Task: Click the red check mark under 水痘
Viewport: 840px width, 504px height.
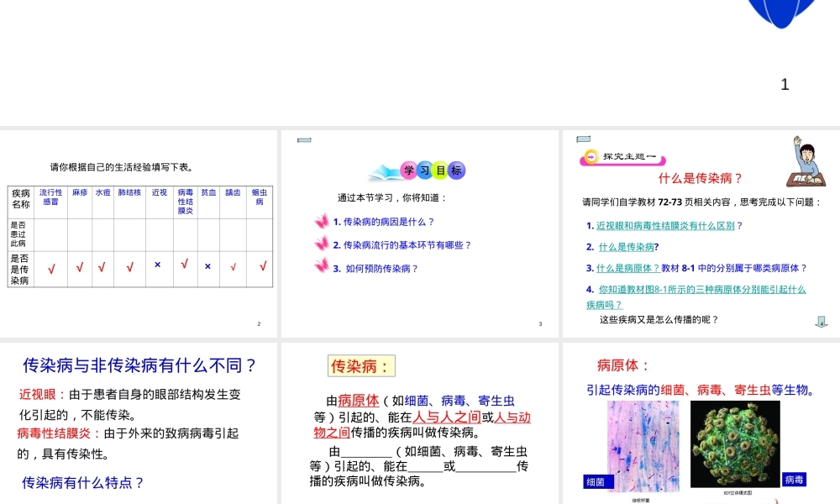Action: (102, 267)
